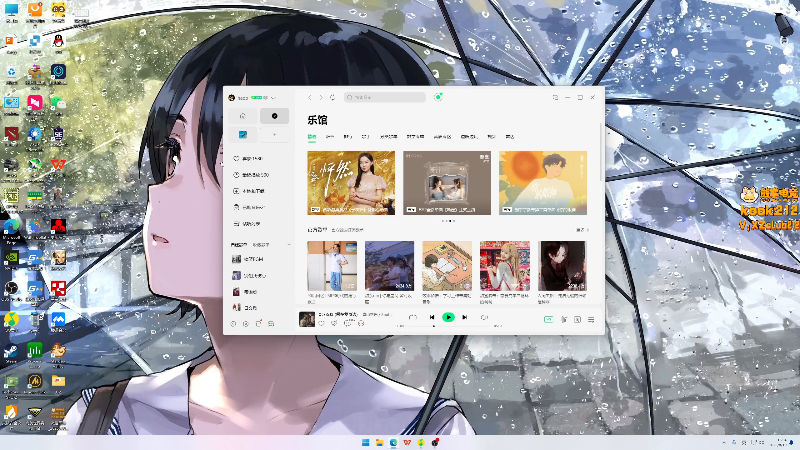Click into the search field at the top
The width and height of the screenshot is (800, 450).
pyautogui.click(x=385, y=97)
